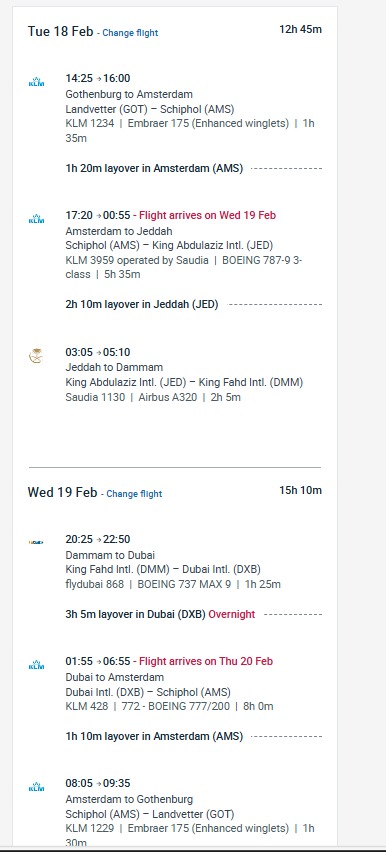
Task: Click the KLM logo beside Dubai to Amsterdam
Action: 36,665
